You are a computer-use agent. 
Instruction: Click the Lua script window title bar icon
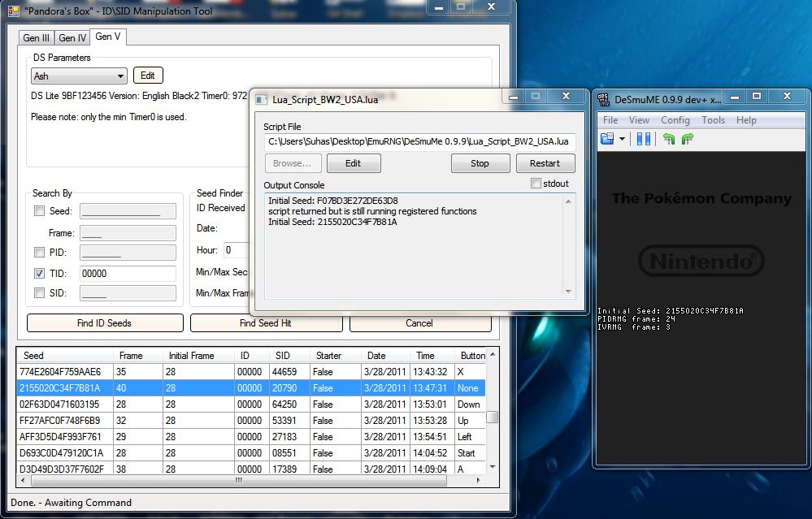(x=262, y=99)
